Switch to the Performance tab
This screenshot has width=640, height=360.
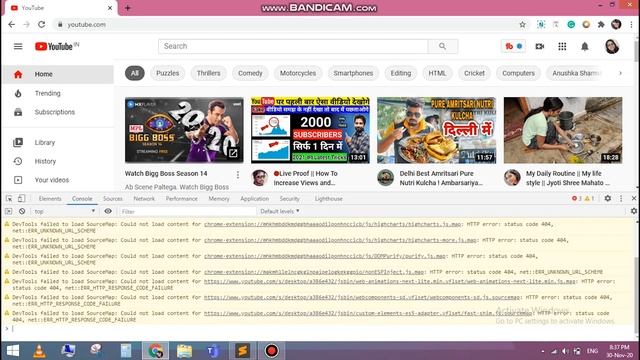pos(182,199)
